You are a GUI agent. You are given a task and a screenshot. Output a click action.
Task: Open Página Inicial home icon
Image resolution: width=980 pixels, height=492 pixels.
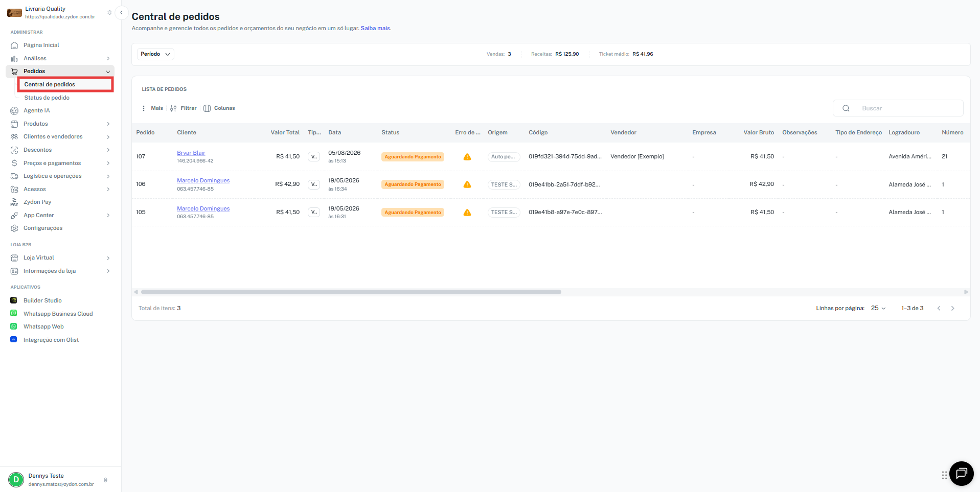click(x=14, y=45)
